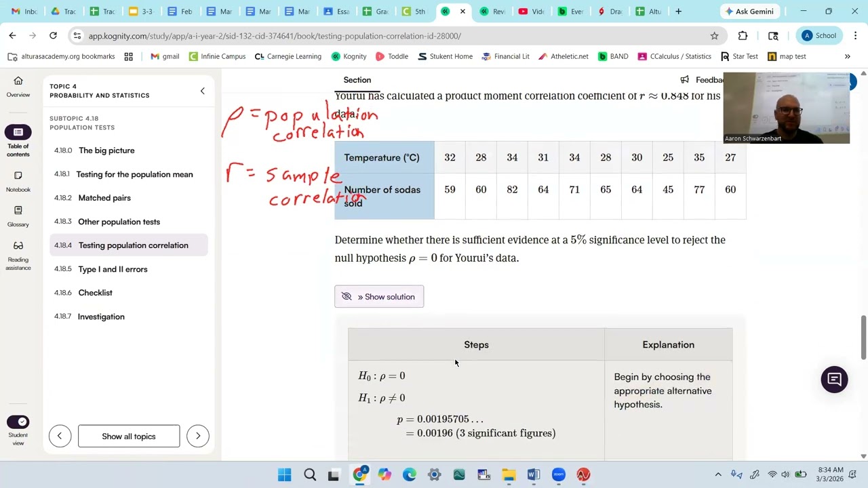This screenshot has height=488, width=868.
Task: Open the apps grid bookmark icon
Action: click(x=128, y=56)
